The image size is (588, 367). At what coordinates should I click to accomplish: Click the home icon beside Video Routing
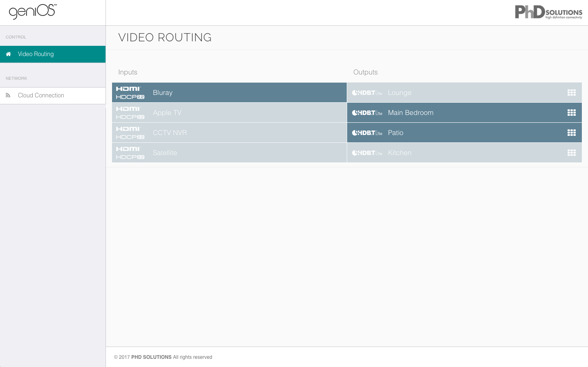click(8, 54)
